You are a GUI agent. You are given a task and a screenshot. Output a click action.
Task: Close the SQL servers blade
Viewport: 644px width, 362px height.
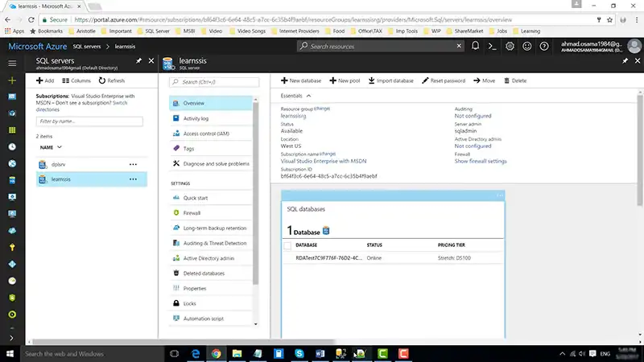coord(151,61)
